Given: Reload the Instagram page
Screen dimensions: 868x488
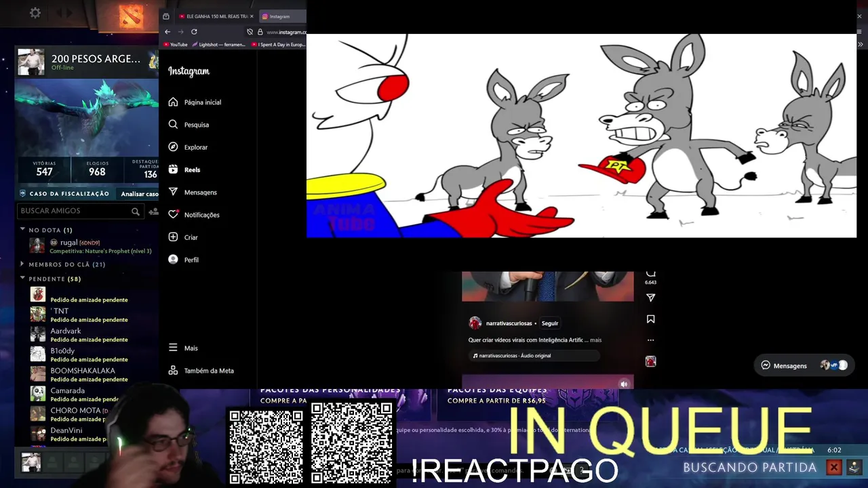Looking at the screenshot, I should pyautogui.click(x=194, y=32).
